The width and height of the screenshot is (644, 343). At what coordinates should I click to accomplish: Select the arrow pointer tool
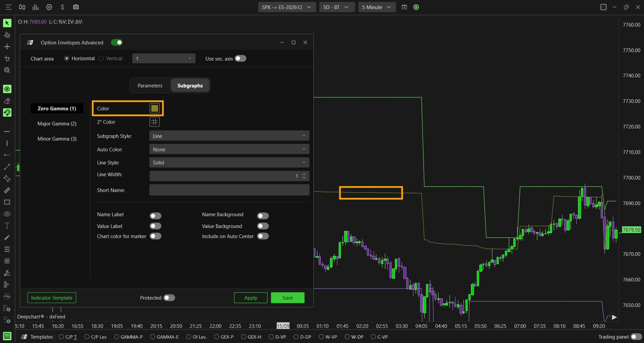(x=7, y=23)
